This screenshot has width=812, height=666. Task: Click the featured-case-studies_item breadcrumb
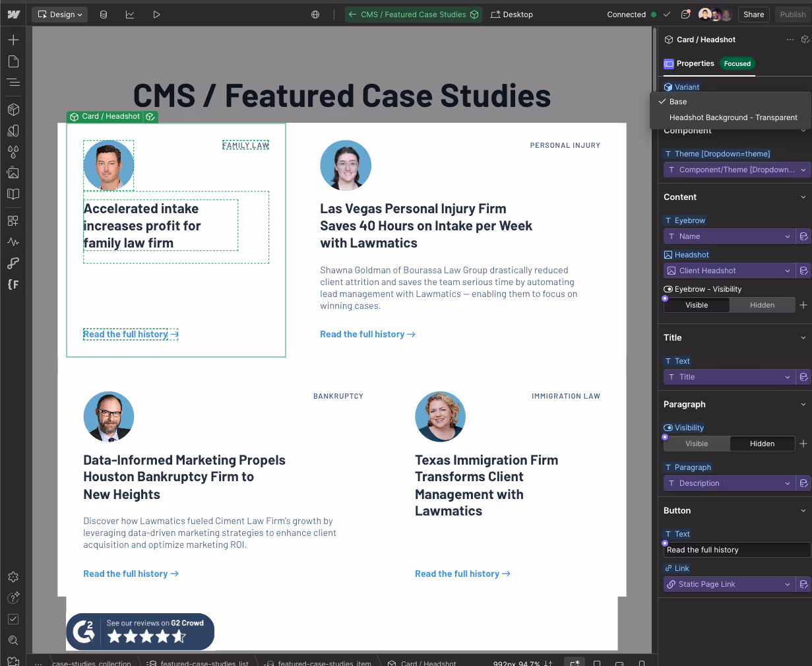[318, 663]
